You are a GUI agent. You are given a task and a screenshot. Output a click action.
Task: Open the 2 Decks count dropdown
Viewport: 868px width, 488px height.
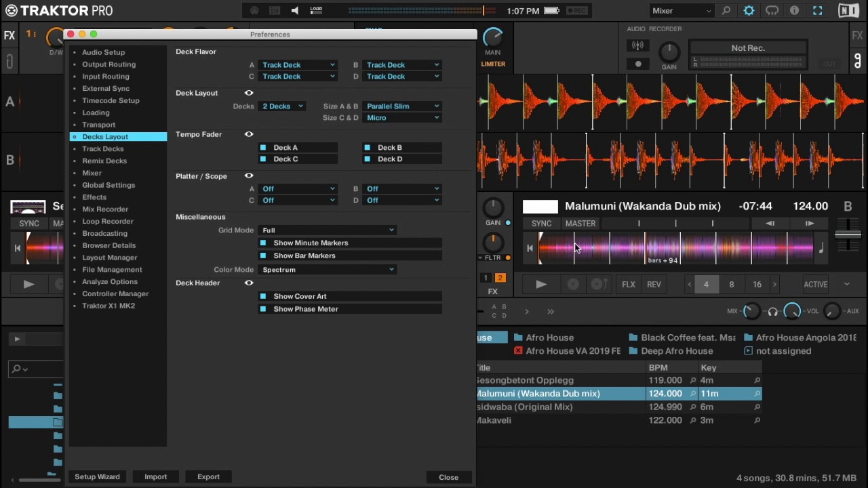click(x=282, y=106)
